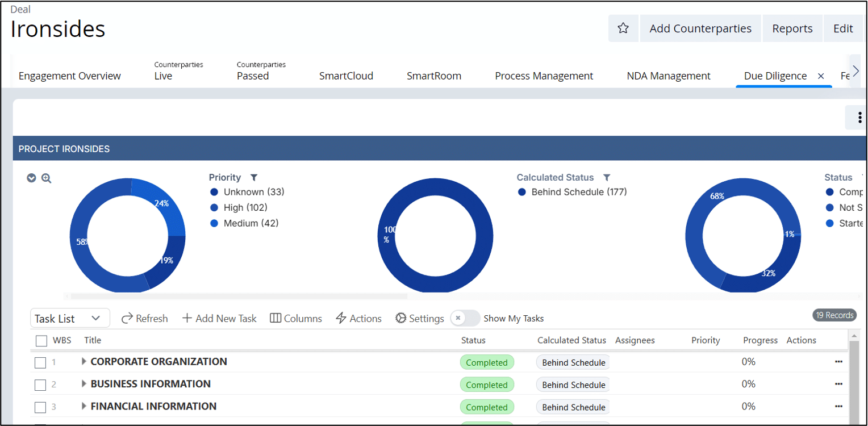The image size is (868, 426).
Task: Switch to the SmartRoom tab
Action: (434, 76)
